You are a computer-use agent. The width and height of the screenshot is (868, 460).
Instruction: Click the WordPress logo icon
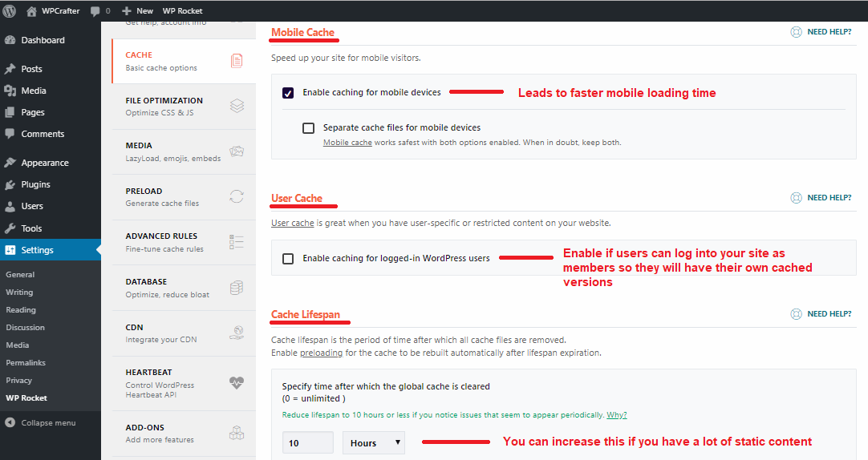point(10,10)
